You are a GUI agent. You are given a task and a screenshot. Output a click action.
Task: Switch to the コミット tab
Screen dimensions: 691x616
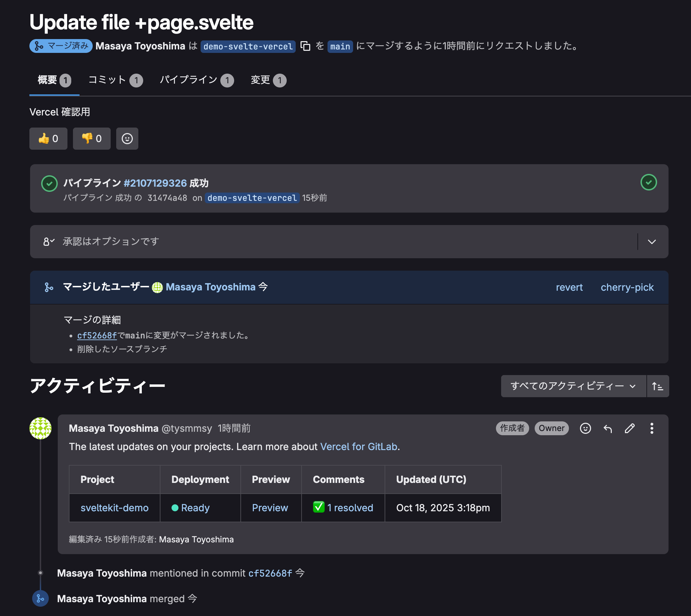pos(115,80)
